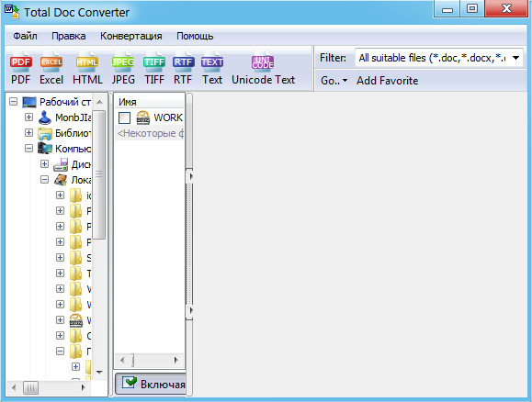Expand the folder starting with S
The height and width of the screenshot is (402, 532).
coord(60,257)
